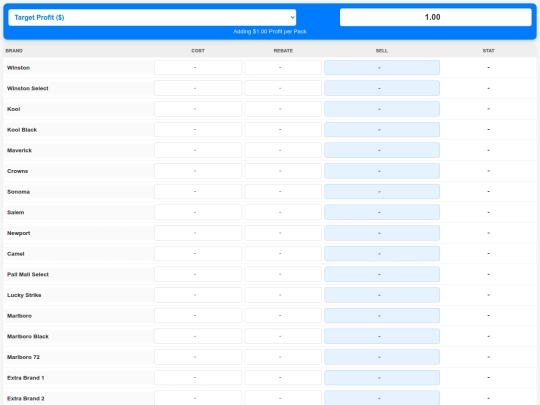
Task: Edit the Winston cost field
Action: pyautogui.click(x=198, y=68)
